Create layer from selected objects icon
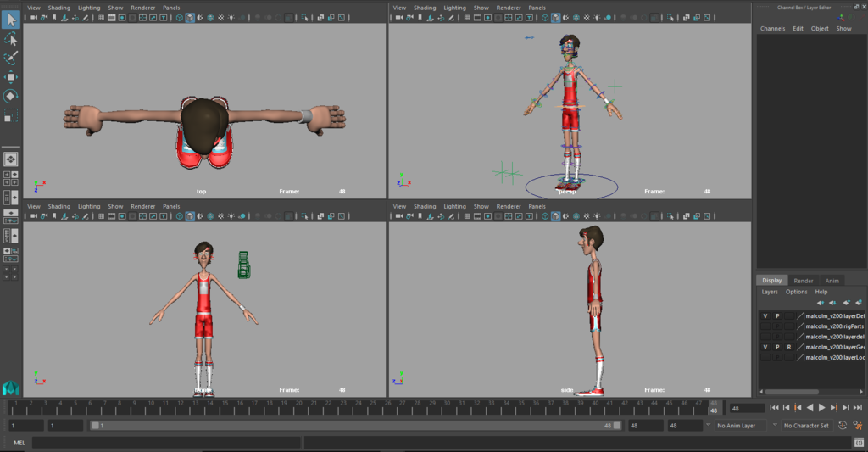868x452 pixels. [x=859, y=303]
